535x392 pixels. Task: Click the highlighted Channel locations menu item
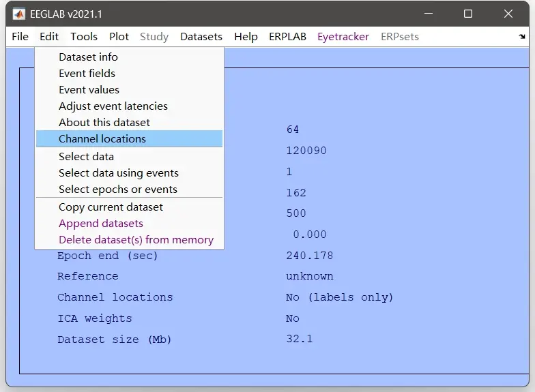pos(130,139)
